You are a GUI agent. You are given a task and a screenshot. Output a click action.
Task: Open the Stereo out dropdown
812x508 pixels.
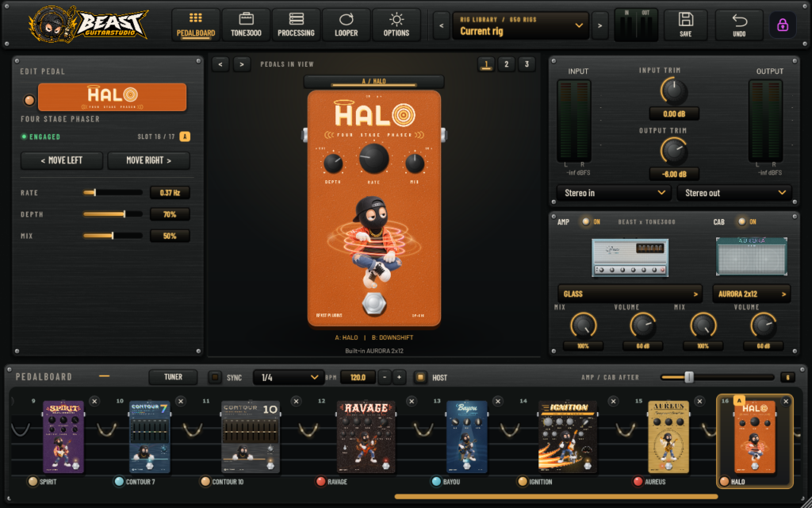pyautogui.click(x=734, y=193)
